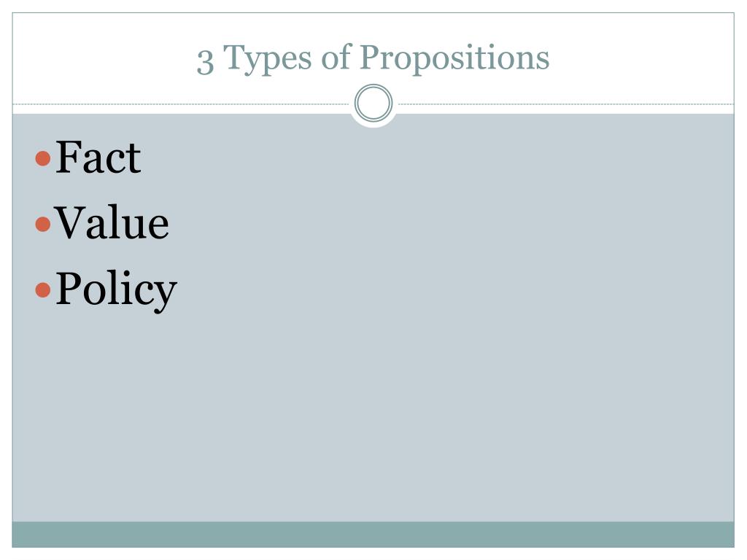Click the white header area left of the title

(102, 58)
